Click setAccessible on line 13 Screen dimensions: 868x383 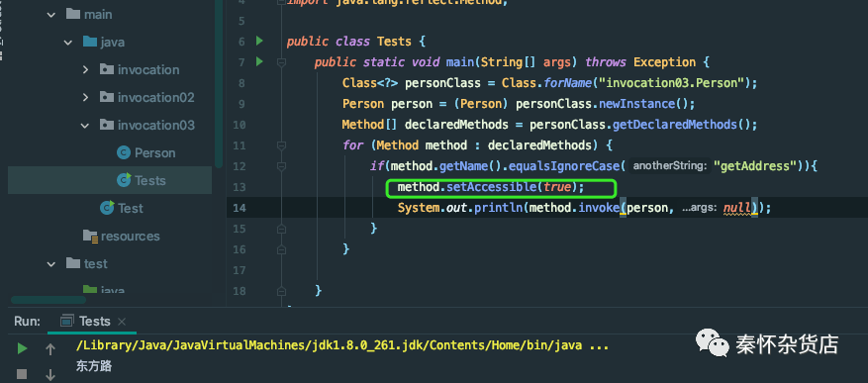pos(491,187)
